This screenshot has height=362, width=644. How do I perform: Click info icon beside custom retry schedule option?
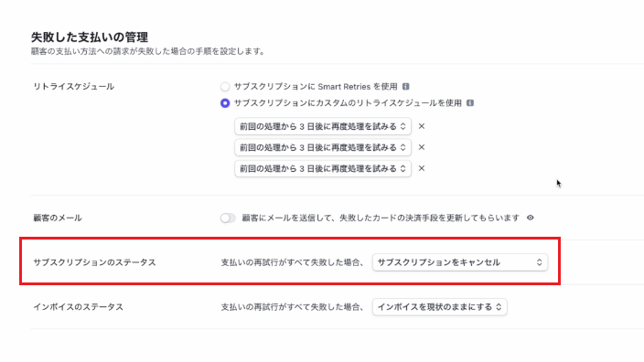point(470,103)
